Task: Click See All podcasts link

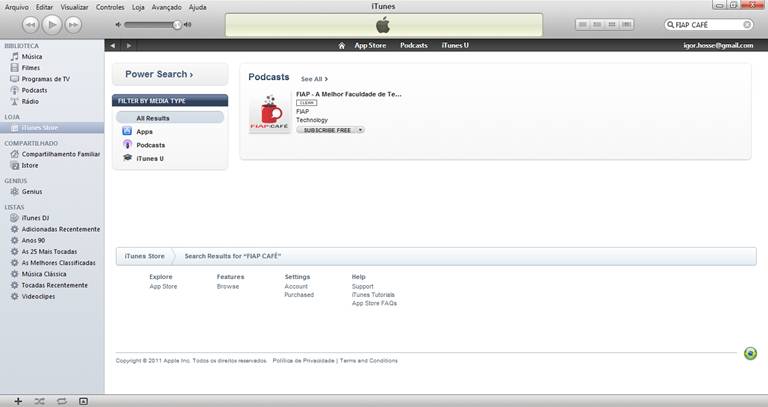Action: pyautogui.click(x=314, y=79)
